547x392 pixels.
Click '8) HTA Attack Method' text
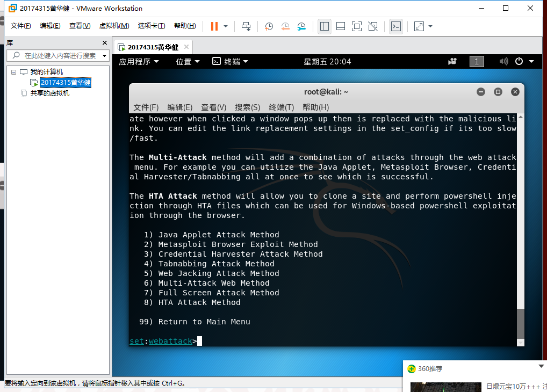192,302
